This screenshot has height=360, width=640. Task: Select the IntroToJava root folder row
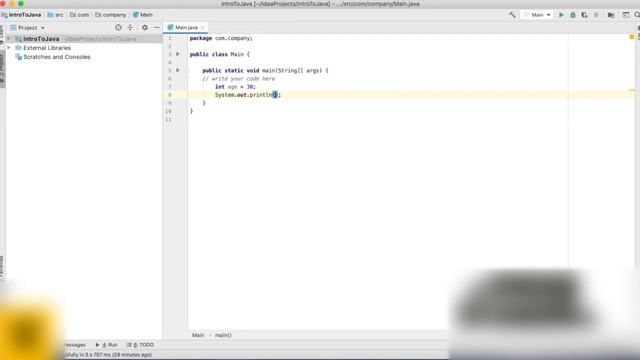[x=84, y=39]
